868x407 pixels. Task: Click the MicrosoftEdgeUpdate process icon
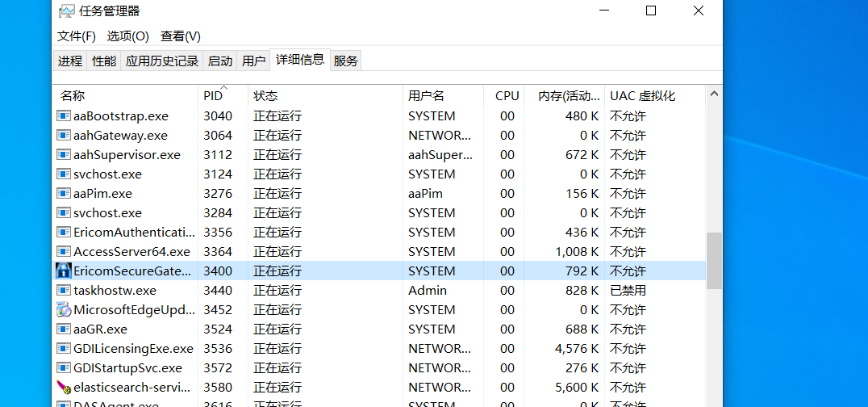tap(64, 310)
